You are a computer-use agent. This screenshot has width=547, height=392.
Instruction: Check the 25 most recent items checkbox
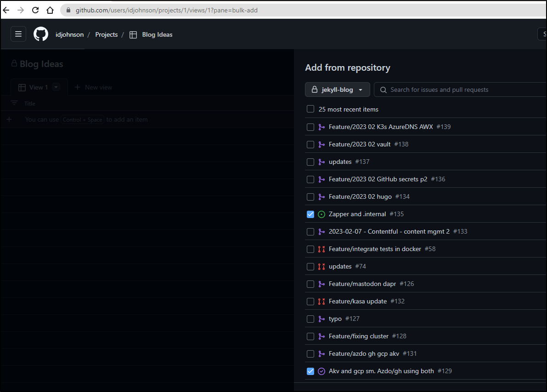[x=310, y=109]
